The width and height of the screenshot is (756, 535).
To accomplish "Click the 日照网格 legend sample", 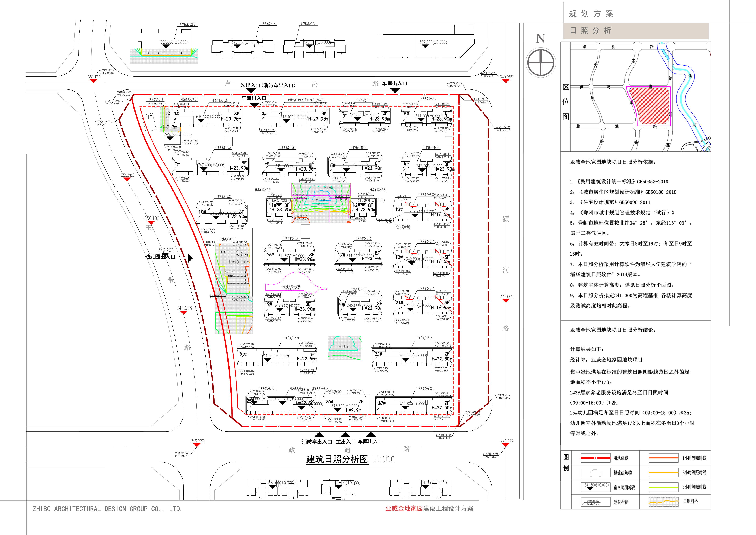I will (x=663, y=502).
